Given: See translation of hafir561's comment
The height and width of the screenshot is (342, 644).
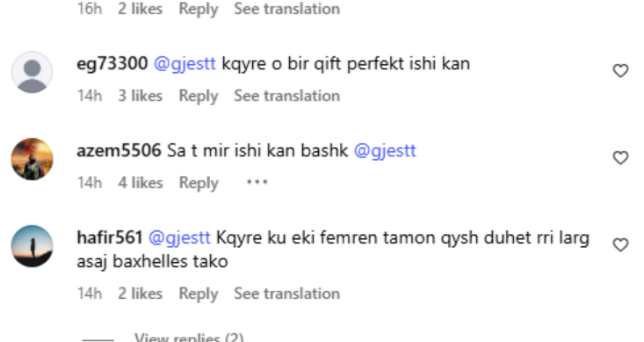Looking at the screenshot, I should click(287, 294).
